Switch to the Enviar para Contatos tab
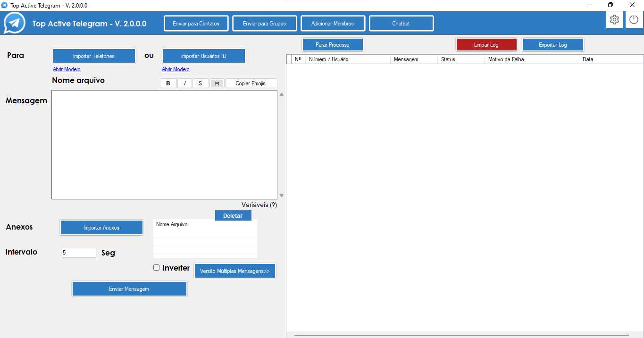 tap(196, 24)
